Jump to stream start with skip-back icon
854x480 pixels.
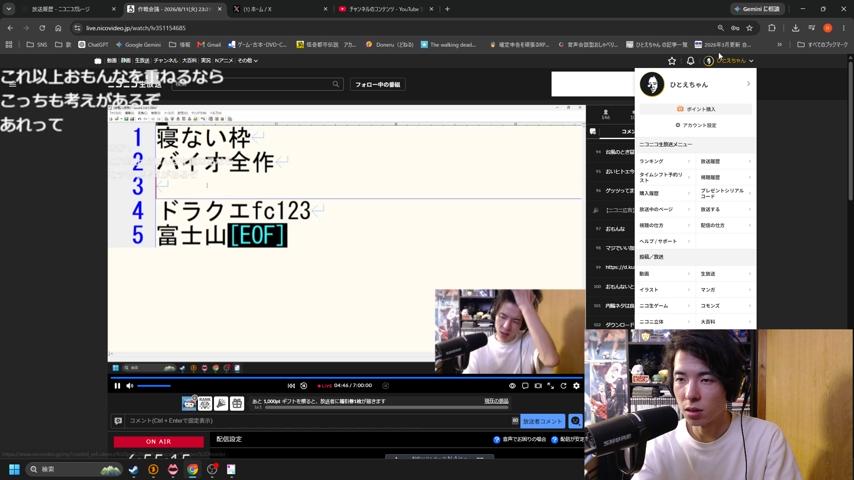[x=291, y=386]
